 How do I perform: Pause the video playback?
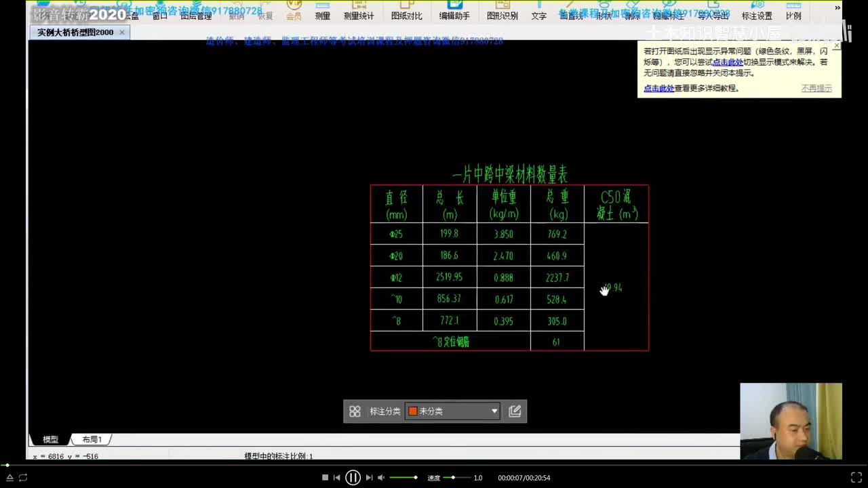pos(353,478)
